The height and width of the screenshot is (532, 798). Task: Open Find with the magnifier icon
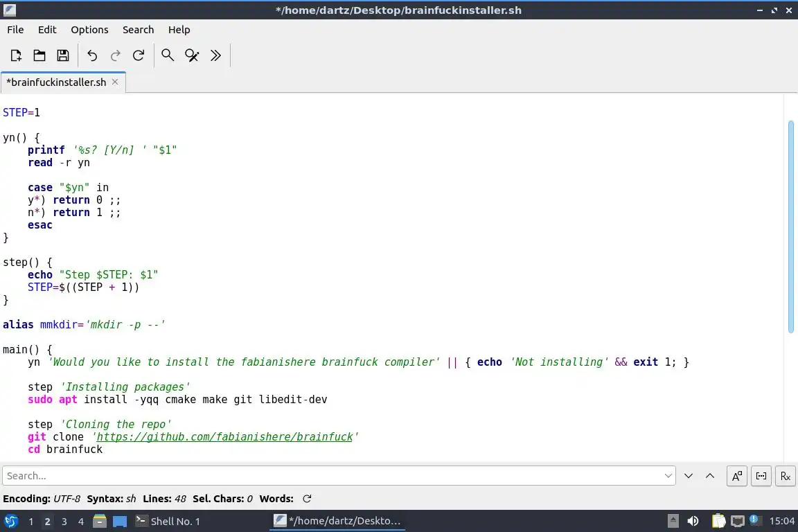click(x=168, y=55)
